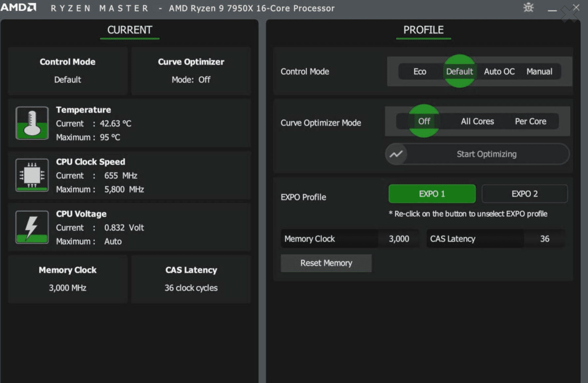Select Auto OC control mode
This screenshot has height=383, width=588.
point(499,71)
